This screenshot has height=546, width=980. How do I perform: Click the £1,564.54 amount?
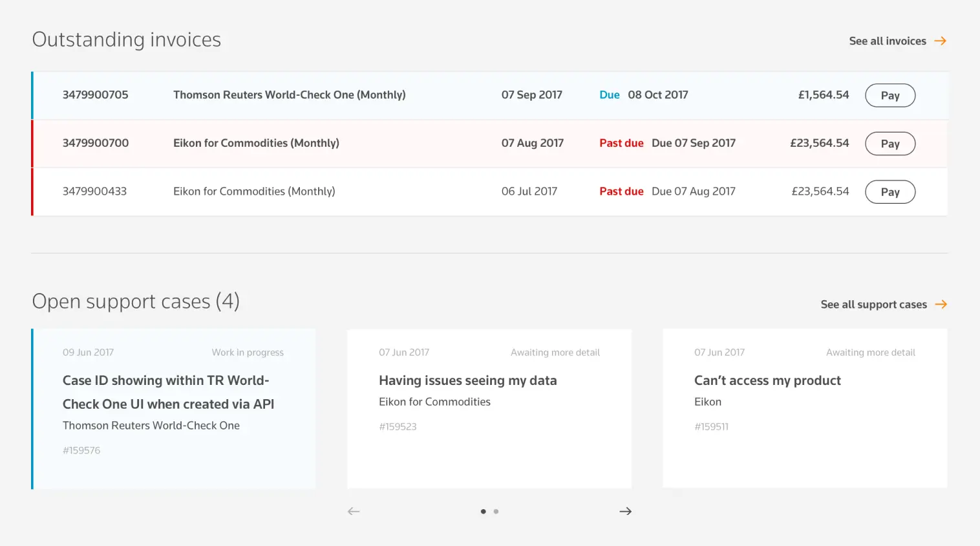[x=824, y=94]
